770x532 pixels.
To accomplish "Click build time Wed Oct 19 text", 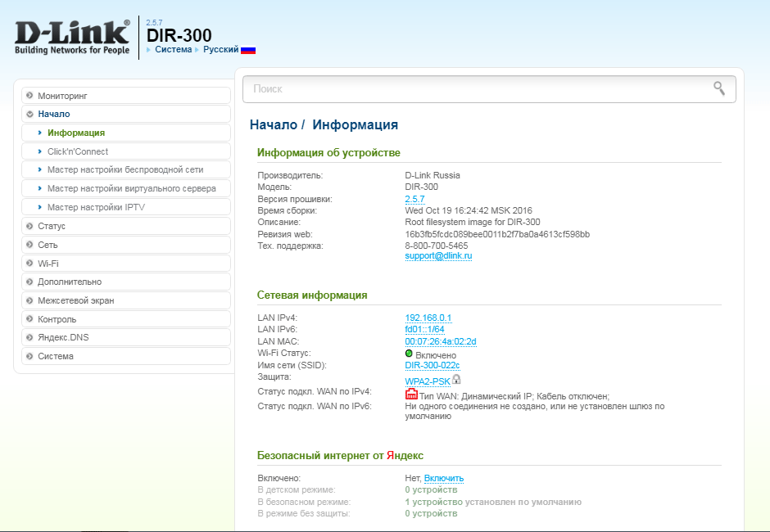I will pos(469,210).
